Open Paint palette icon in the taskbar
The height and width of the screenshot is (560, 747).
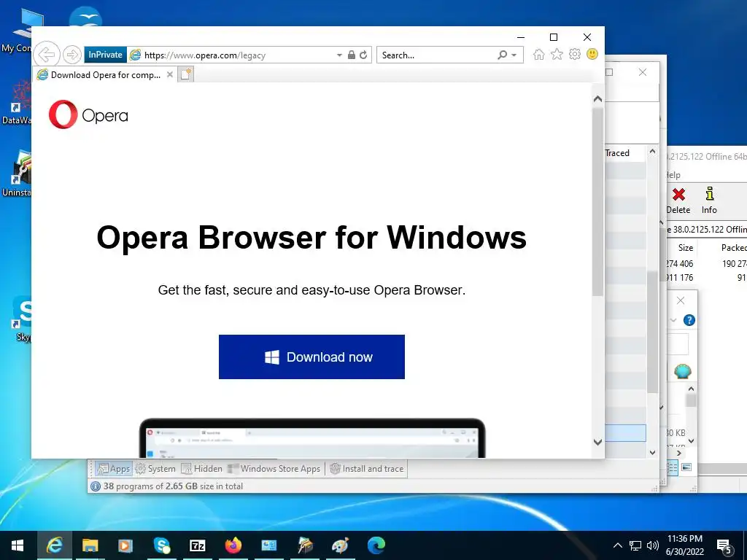coord(340,545)
